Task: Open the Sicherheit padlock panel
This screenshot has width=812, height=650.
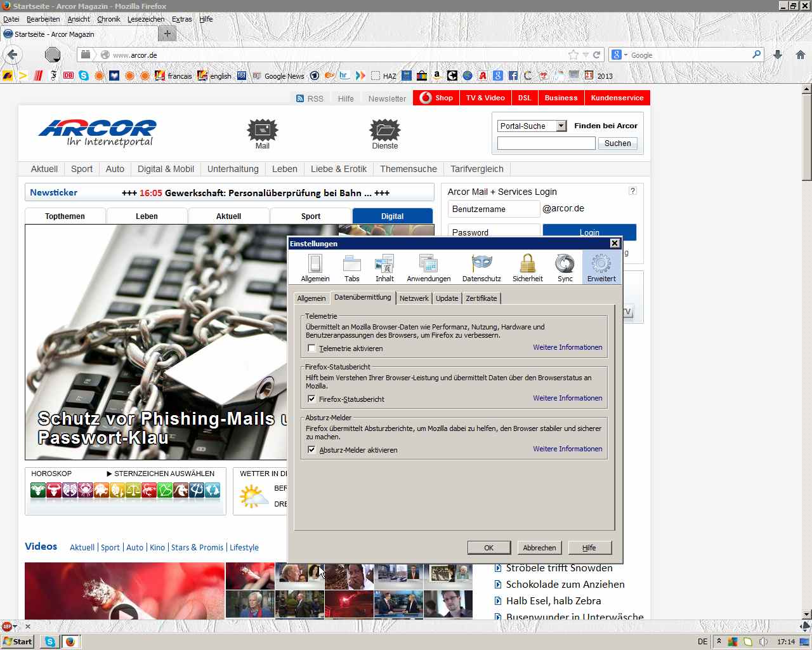Action: tap(527, 267)
